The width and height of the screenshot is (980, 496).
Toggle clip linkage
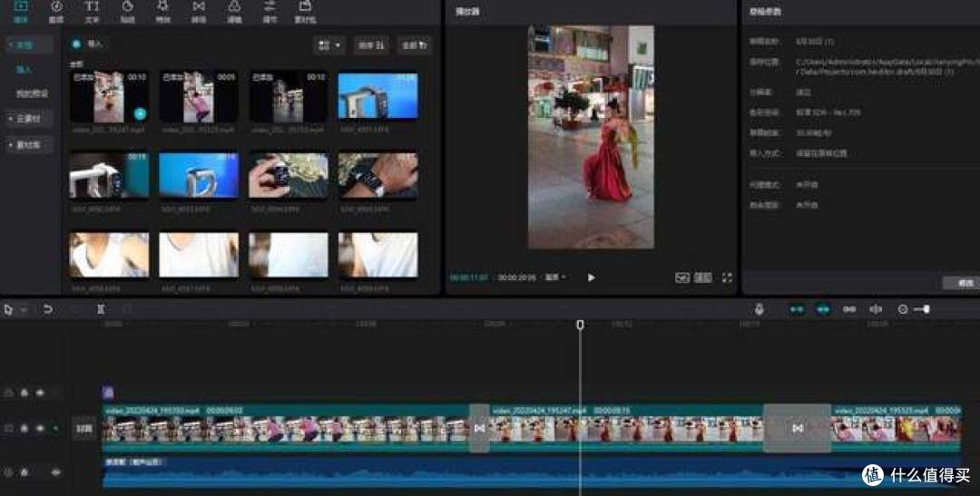tap(849, 309)
